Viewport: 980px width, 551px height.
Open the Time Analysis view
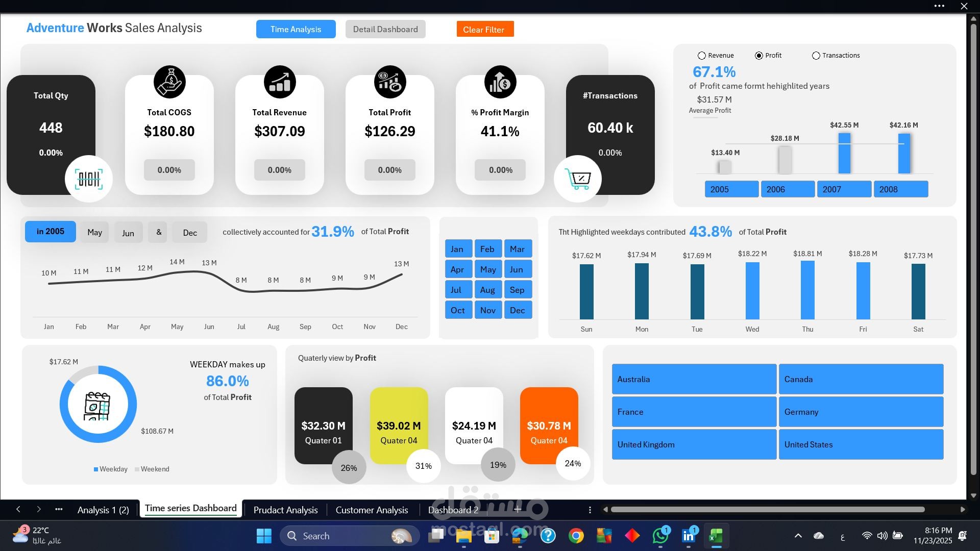click(x=296, y=29)
